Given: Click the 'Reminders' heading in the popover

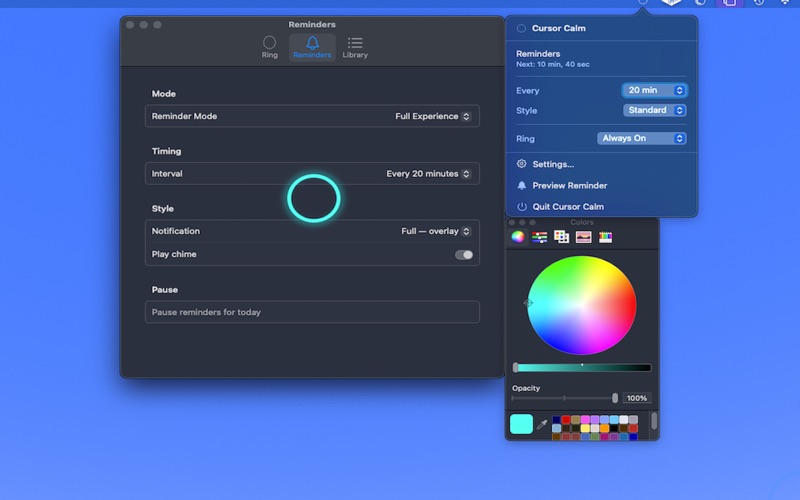Looking at the screenshot, I should (x=538, y=54).
